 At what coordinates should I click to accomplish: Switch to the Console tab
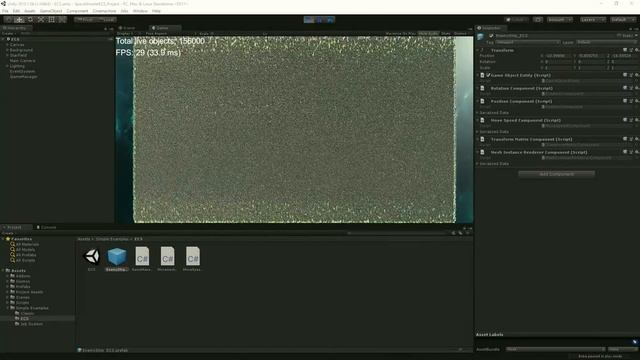[x=47, y=227]
